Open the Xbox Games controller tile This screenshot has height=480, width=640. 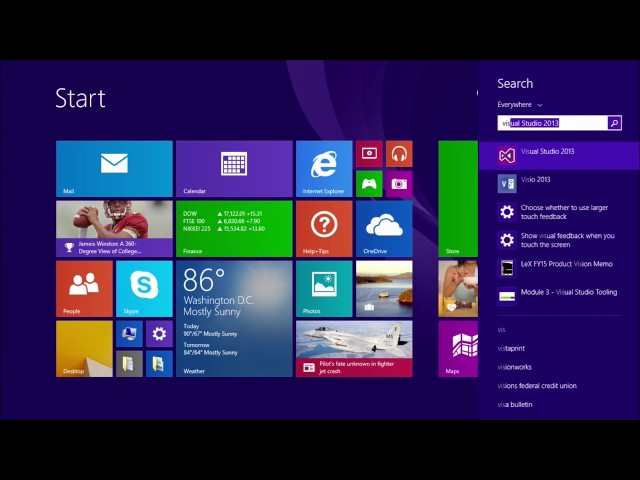[369, 183]
